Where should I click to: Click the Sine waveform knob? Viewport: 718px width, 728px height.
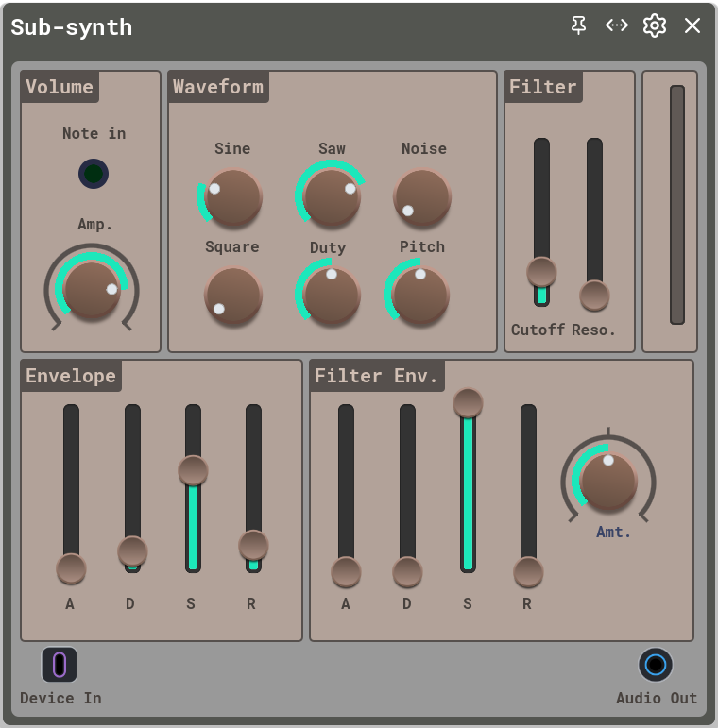tap(233, 196)
